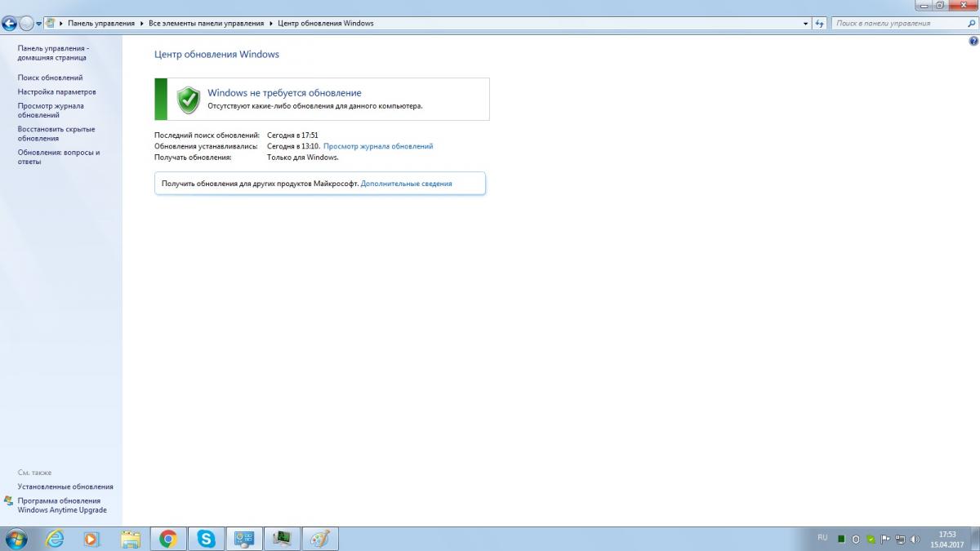Open 'Дополнительные сведения' link
The image size is (980, 551).
point(406,184)
